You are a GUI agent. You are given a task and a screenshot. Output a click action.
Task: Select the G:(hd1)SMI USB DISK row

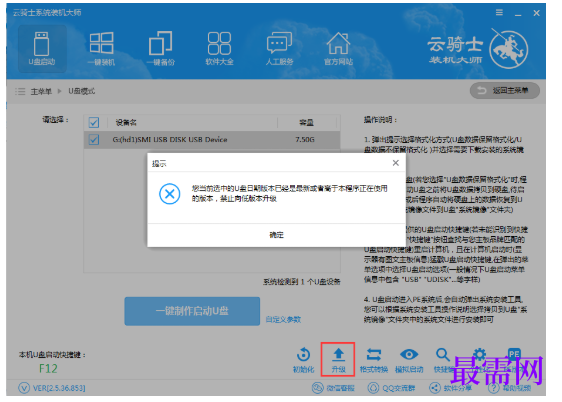(x=212, y=140)
